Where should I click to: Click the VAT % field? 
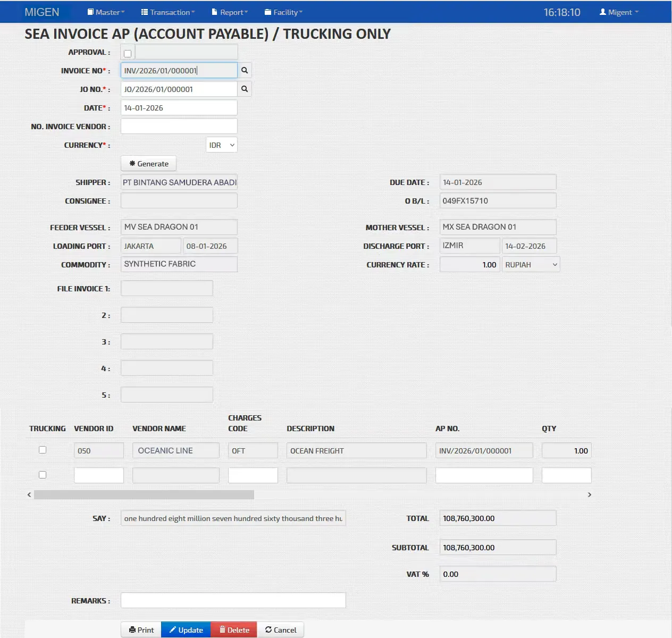click(498, 574)
